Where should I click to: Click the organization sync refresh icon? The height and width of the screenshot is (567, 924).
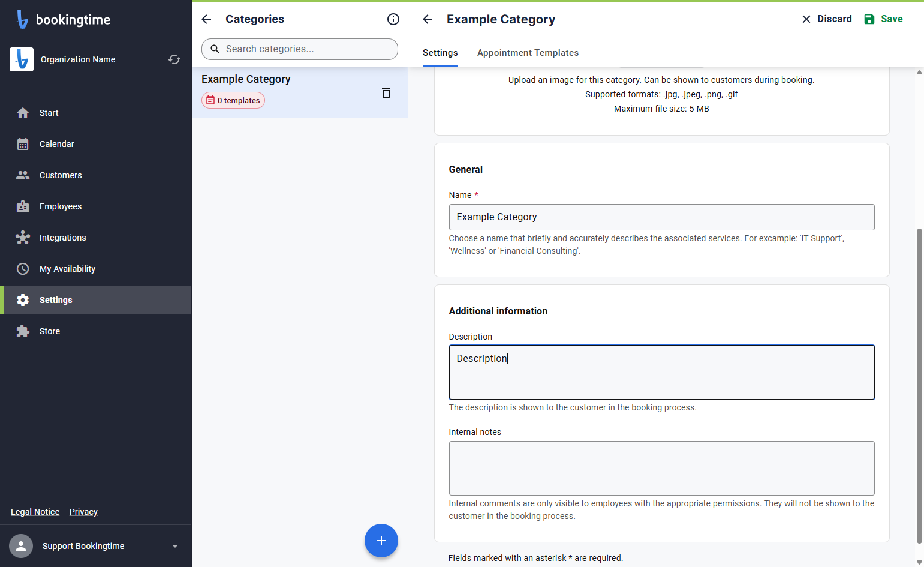(x=174, y=59)
